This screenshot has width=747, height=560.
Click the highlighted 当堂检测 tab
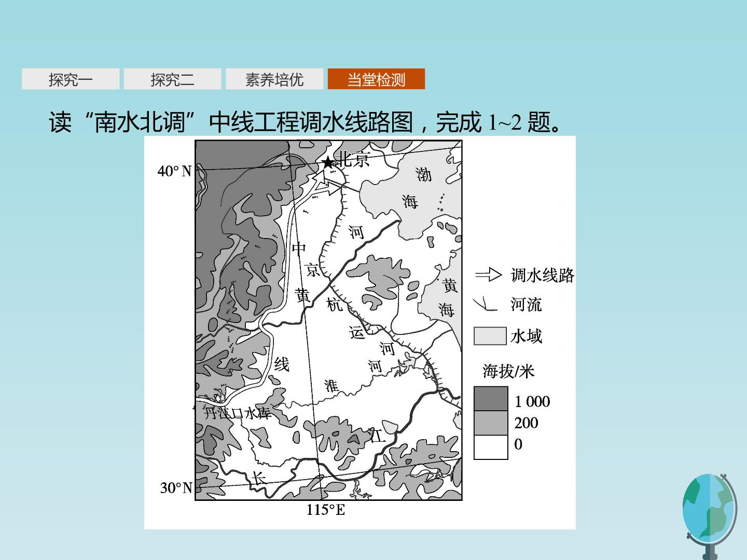[x=376, y=79]
